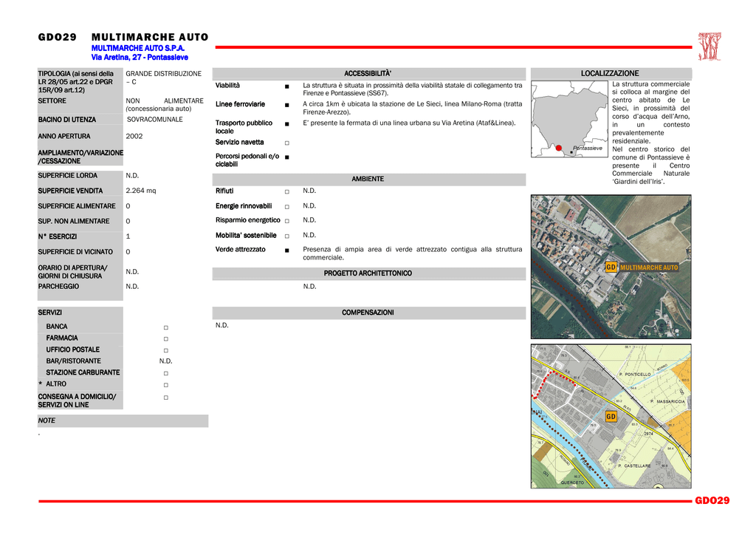Toggle Percorsi pedonali e/o ciclabili checkbox
756x535 pixels.
coord(287,157)
